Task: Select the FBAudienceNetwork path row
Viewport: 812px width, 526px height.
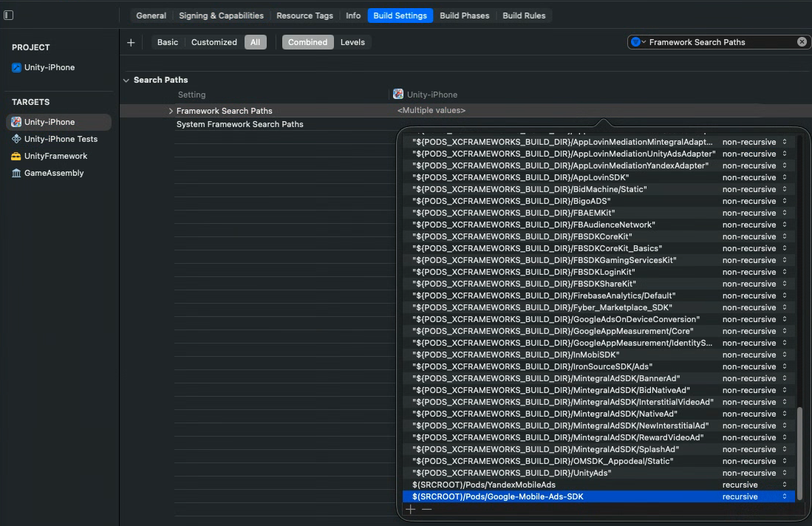Action: point(598,225)
